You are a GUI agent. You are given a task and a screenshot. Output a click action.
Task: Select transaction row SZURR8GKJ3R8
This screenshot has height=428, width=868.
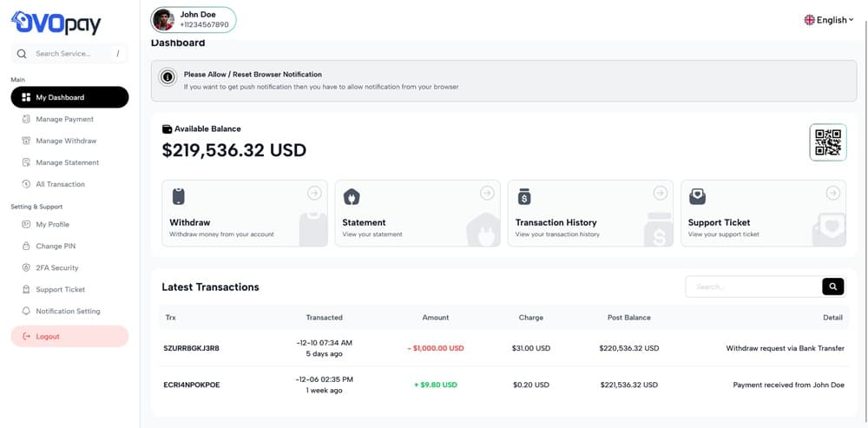click(x=192, y=348)
